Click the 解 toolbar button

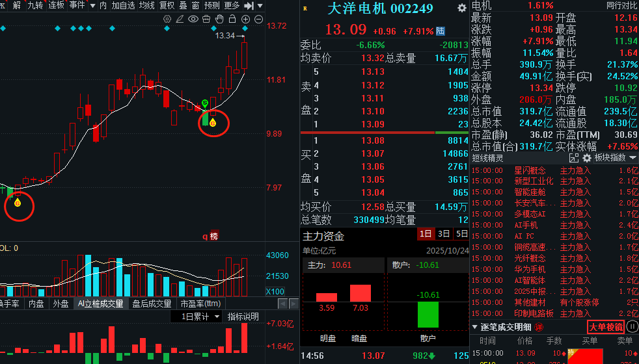(x=17, y=5)
